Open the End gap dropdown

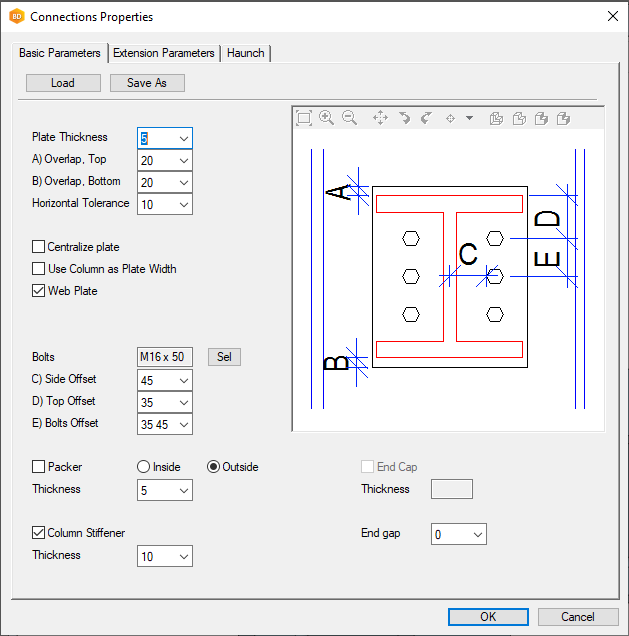476,534
